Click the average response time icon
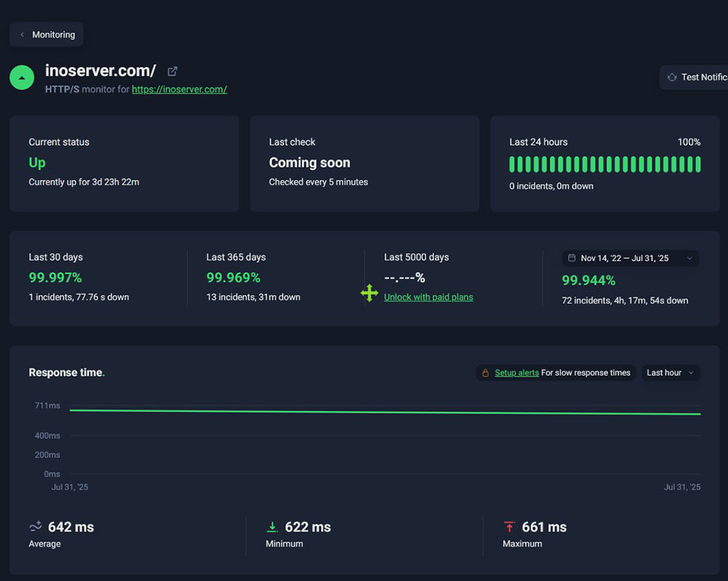 (x=36, y=526)
